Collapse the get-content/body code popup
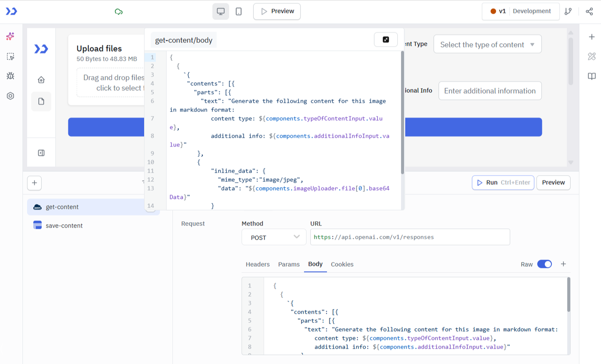Viewport: 601px width, 364px height. pyautogui.click(x=386, y=40)
